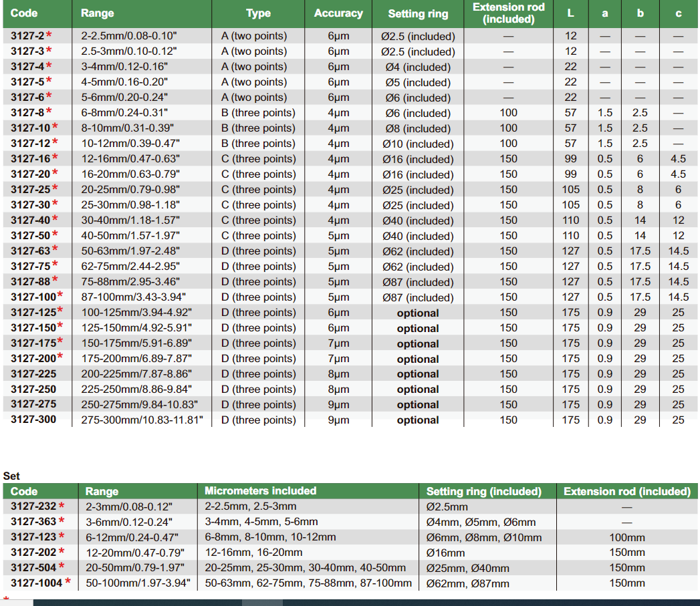Viewport: 700px width, 606px height.
Task: Click product code 3127-125
Action: tap(33, 312)
